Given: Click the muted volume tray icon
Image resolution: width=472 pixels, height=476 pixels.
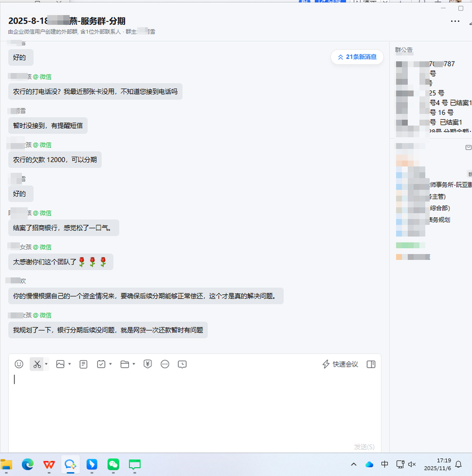Looking at the screenshot, I should click(x=412, y=464).
